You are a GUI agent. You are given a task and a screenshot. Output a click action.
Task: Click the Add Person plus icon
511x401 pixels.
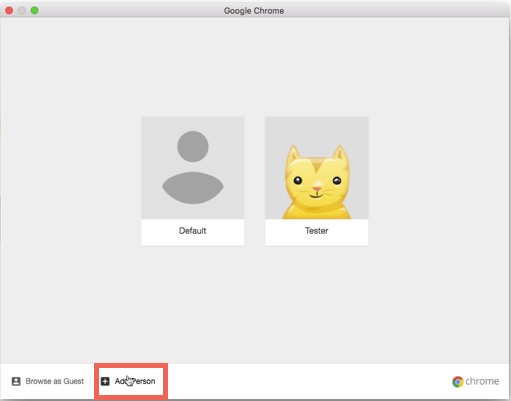(105, 381)
